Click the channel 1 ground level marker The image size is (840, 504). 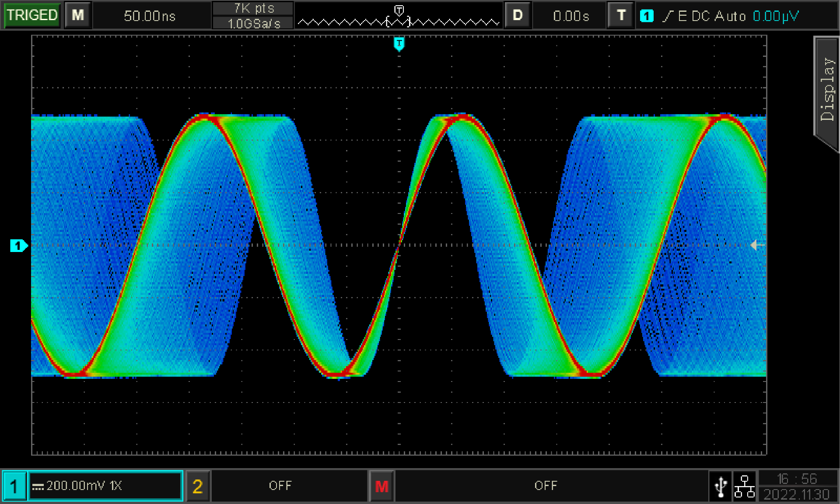(x=18, y=246)
